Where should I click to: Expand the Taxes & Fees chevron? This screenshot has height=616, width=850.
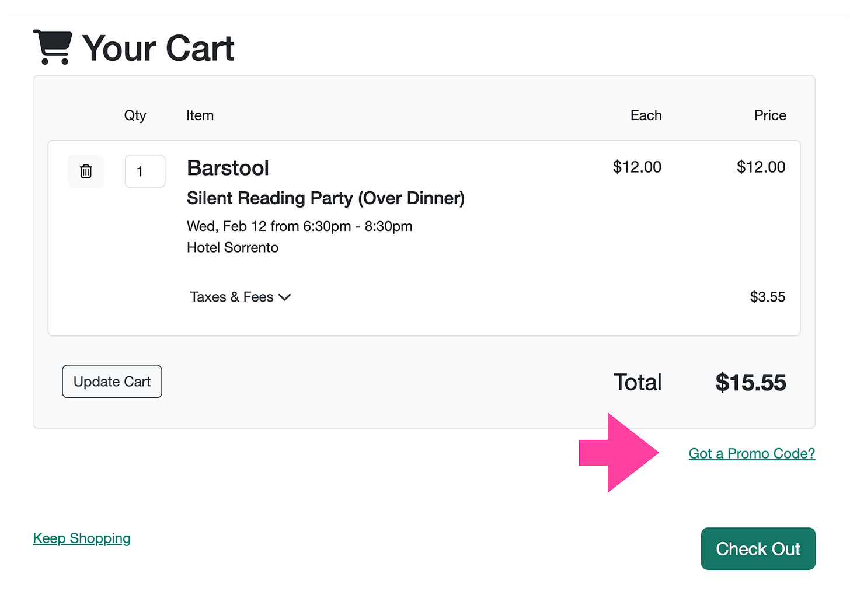tap(285, 297)
